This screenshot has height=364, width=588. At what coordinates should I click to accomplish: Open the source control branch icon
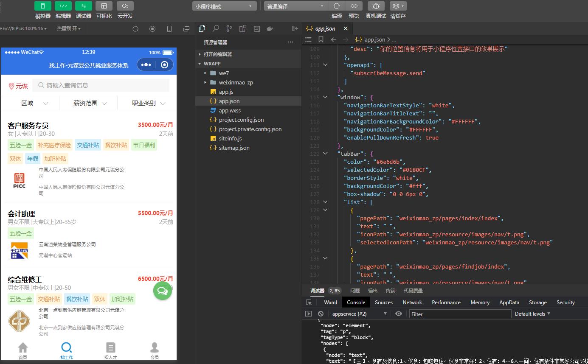[229, 28]
